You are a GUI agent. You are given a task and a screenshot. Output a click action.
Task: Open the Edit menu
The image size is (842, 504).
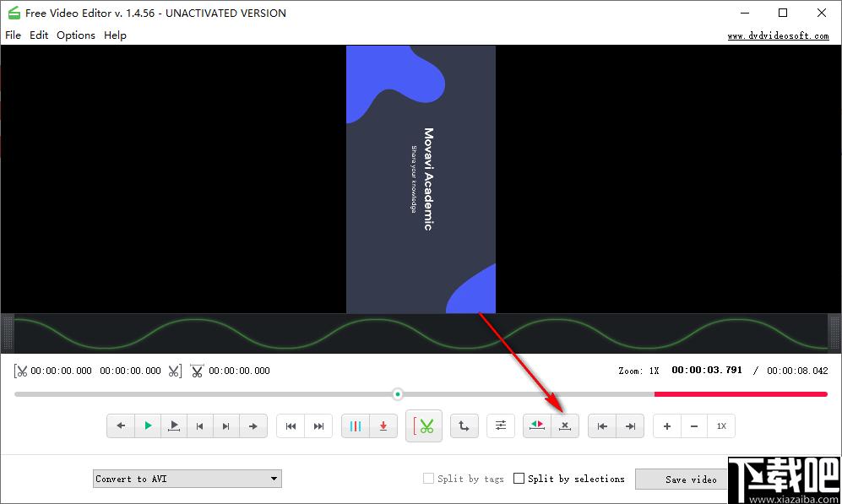pyautogui.click(x=39, y=35)
